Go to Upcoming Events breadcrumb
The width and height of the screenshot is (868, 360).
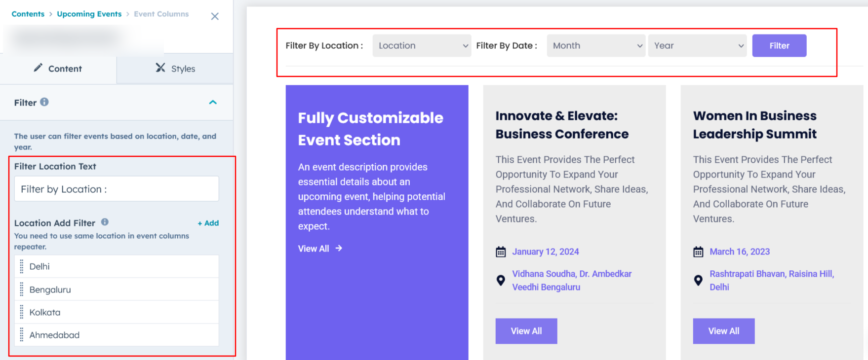pos(89,14)
